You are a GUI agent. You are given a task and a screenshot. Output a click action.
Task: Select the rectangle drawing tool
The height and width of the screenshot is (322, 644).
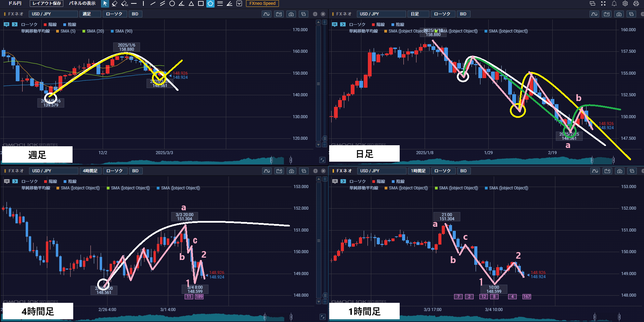point(201,3)
